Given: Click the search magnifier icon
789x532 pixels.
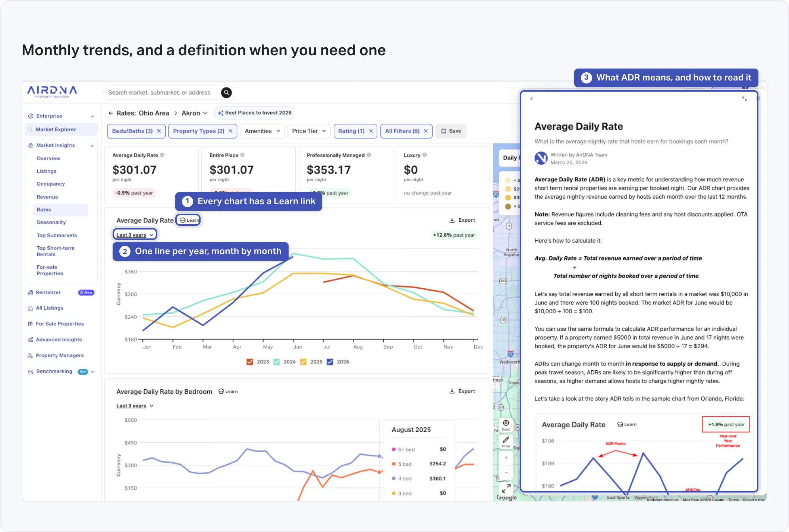Looking at the screenshot, I should pyautogui.click(x=226, y=92).
